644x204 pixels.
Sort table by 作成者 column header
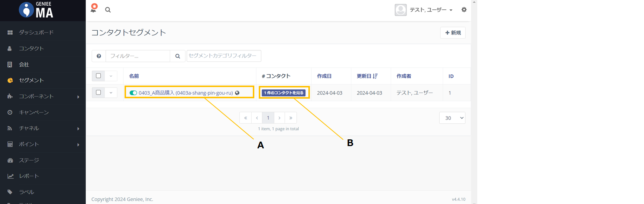[404, 76]
